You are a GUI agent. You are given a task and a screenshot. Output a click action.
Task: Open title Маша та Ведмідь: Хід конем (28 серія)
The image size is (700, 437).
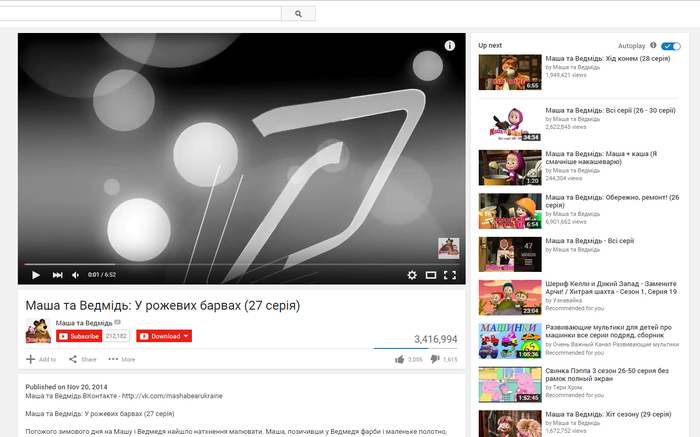(608, 58)
